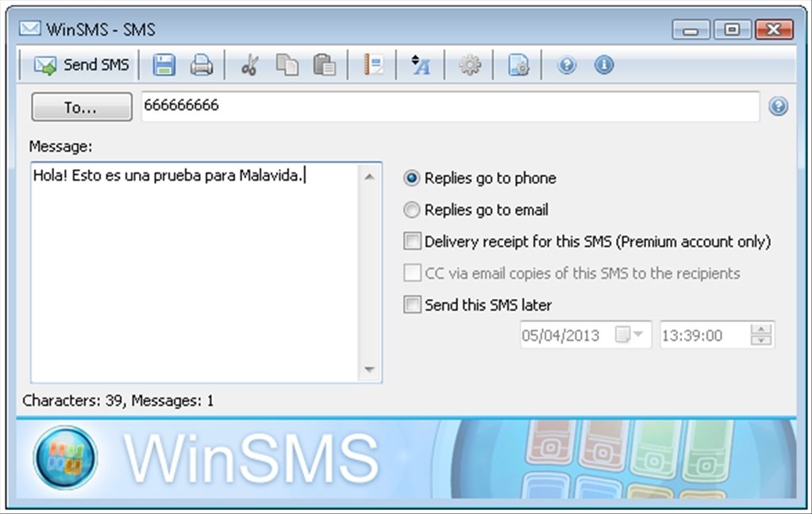Image resolution: width=812 pixels, height=514 pixels.
Task: Open the To... recipients button
Action: (x=81, y=107)
